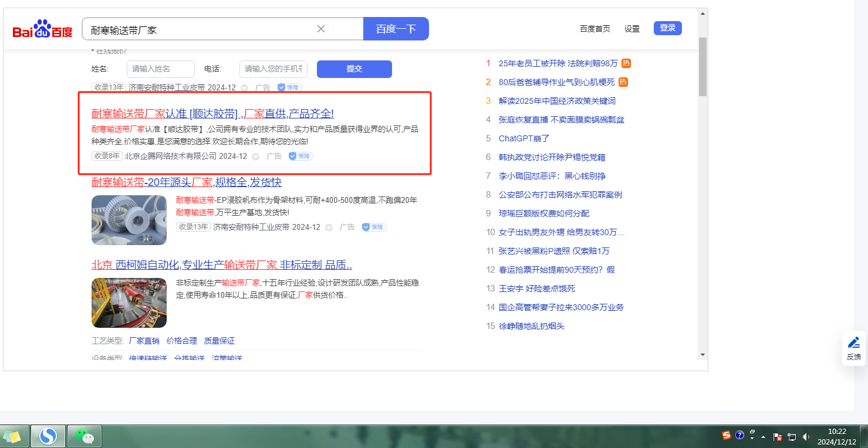Show hidden tray icons with the up arrow

(764, 437)
